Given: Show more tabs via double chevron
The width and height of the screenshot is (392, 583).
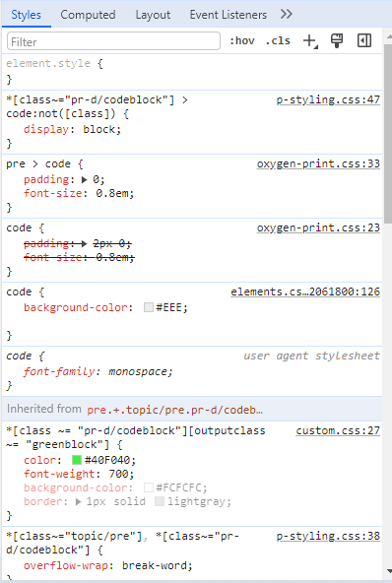Looking at the screenshot, I should (x=287, y=14).
